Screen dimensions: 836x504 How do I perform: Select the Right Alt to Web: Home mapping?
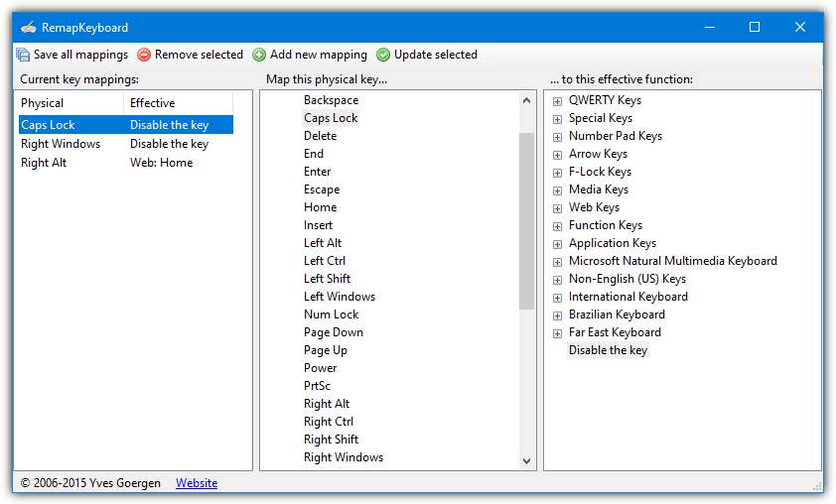(126, 163)
